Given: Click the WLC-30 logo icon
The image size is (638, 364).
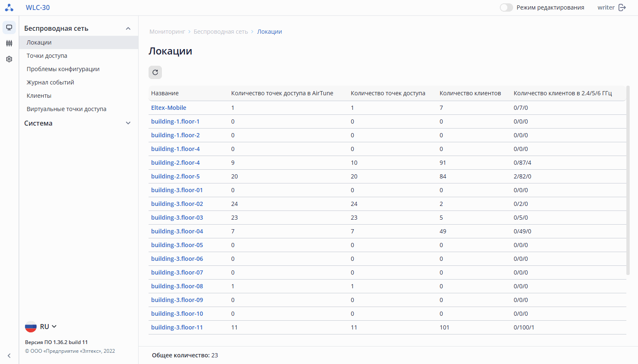Looking at the screenshot, I should pos(9,7).
